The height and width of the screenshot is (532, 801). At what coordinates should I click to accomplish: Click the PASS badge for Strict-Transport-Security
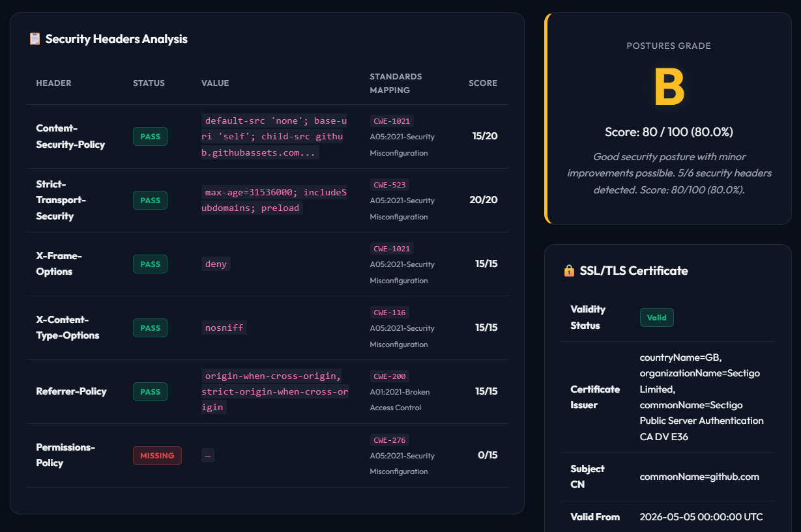150,201
